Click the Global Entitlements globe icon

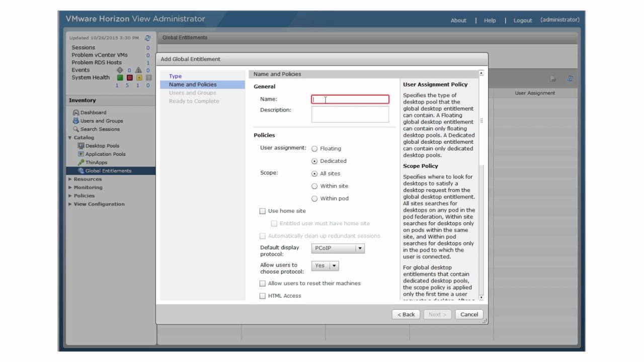(81, 171)
